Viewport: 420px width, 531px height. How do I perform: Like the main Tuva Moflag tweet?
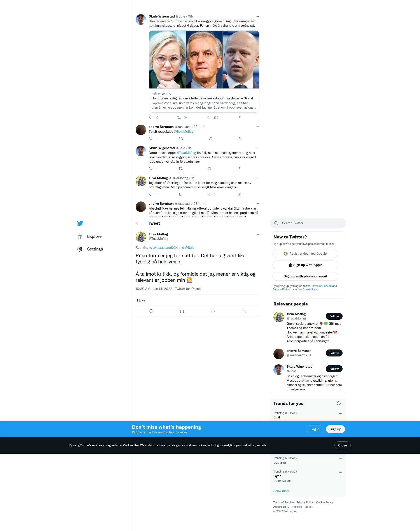point(213,311)
